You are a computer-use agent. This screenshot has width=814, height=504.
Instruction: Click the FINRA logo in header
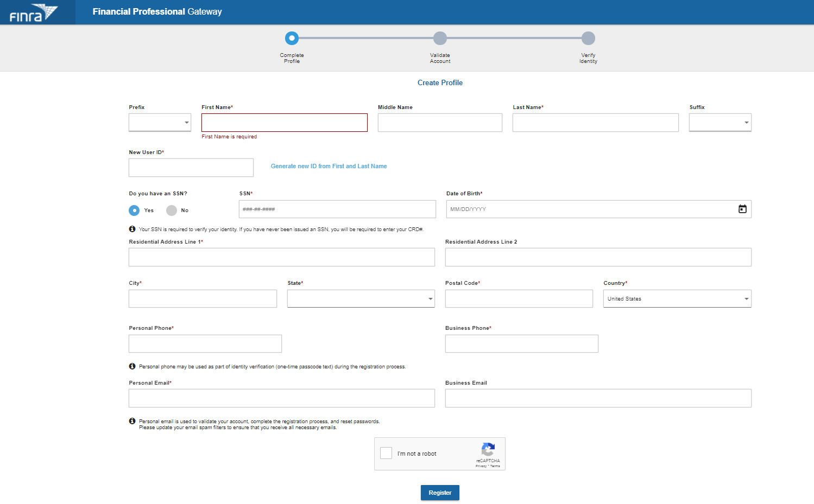click(33, 12)
